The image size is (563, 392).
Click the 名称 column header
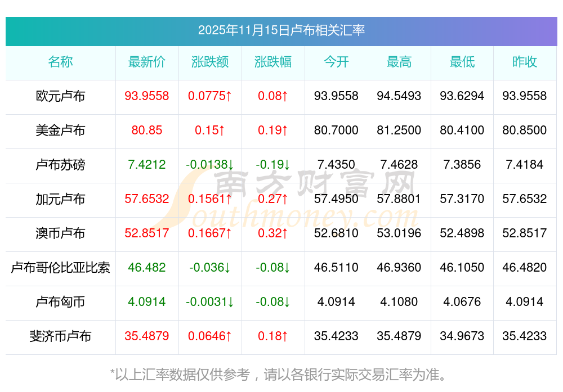point(60,62)
